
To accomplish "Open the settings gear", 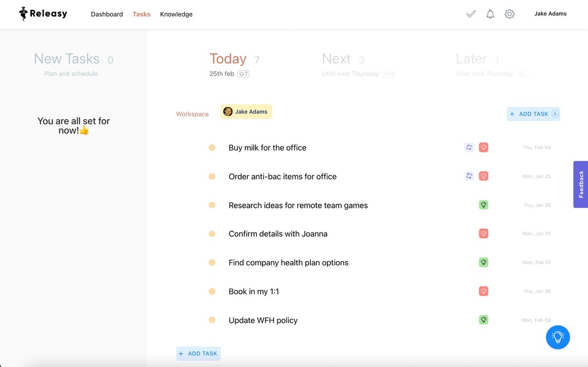I will coord(510,13).
